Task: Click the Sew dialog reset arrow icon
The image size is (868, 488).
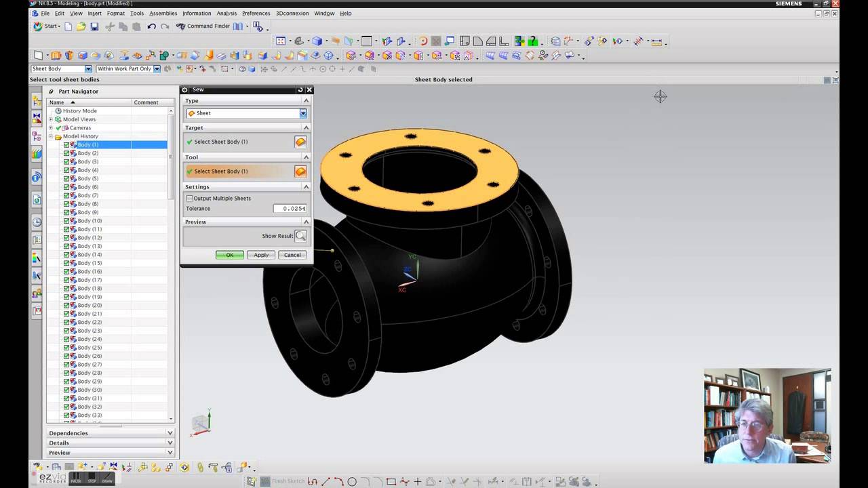Action: (300, 89)
